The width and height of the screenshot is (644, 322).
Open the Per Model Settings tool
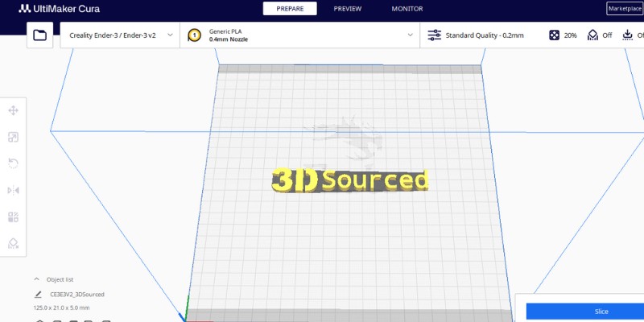(x=13, y=217)
